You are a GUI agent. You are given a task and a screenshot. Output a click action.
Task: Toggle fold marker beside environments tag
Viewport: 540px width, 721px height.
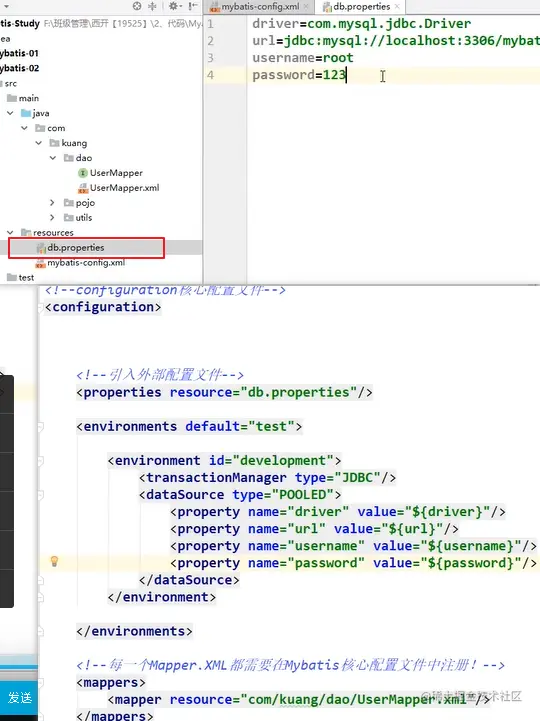(x=40, y=427)
